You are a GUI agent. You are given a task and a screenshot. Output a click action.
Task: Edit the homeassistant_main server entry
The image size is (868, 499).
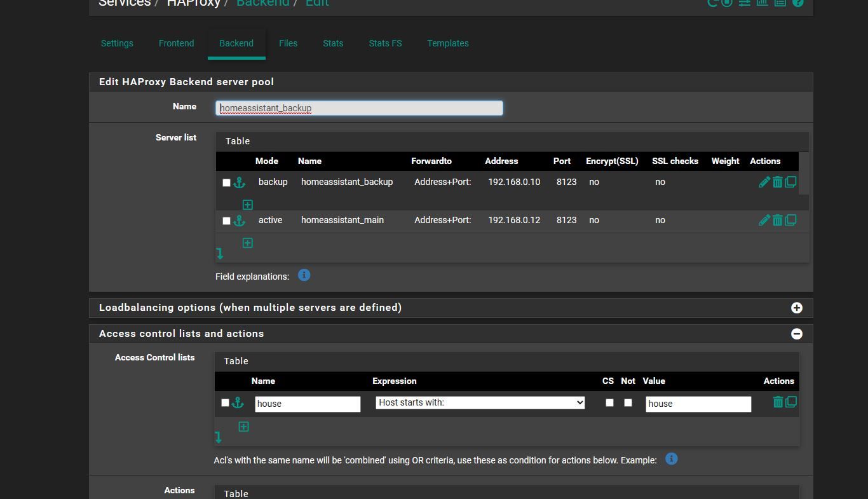764,221
